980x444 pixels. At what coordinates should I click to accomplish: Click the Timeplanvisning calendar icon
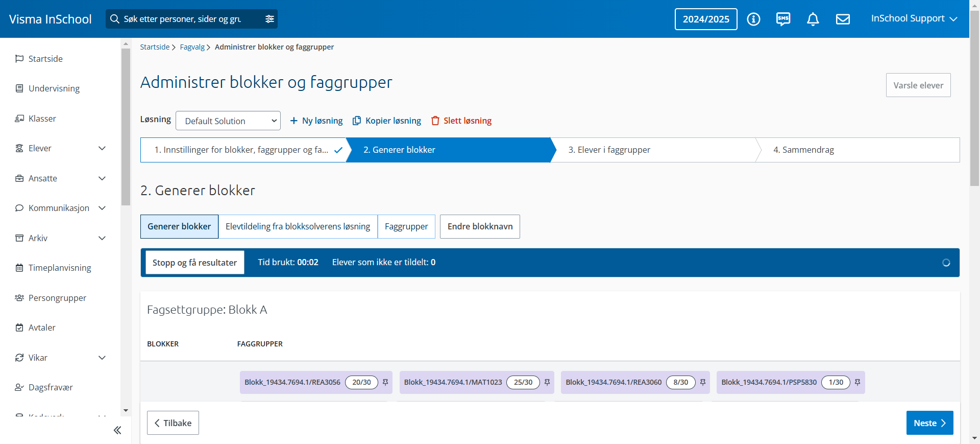tap(19, 268)
